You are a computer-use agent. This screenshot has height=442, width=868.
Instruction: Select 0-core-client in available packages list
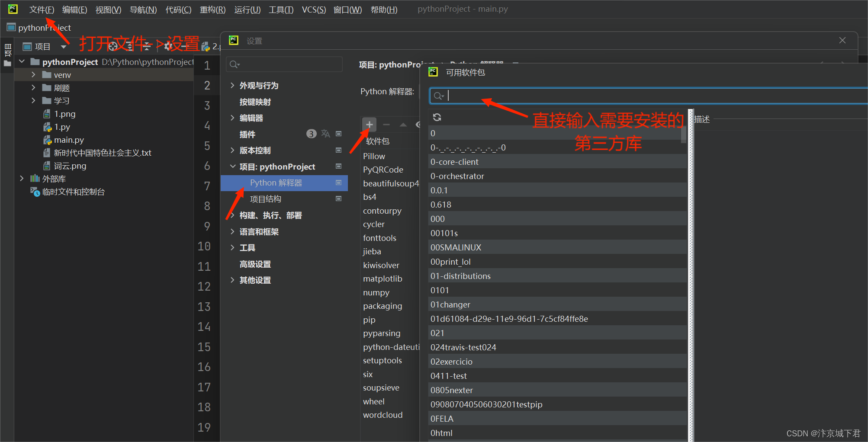pos(557,162)
